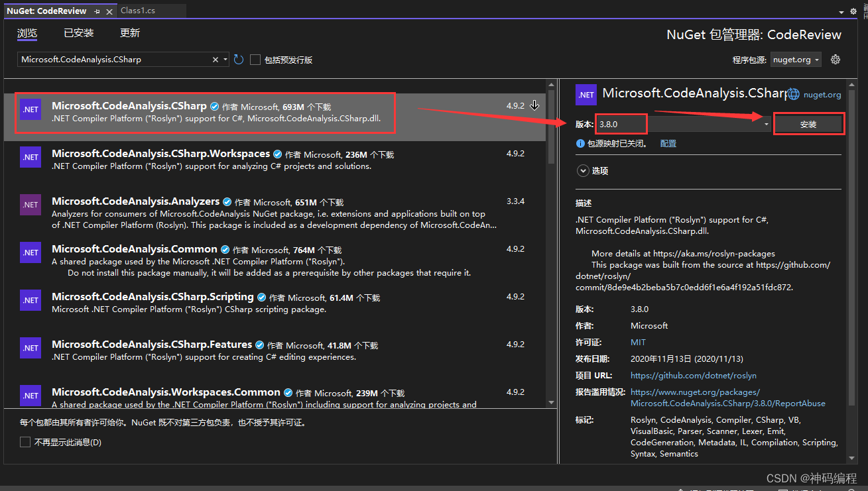868x491 pixels.
Task: Open 程序包源 nuget.org dropdown
Action: pos(796,60)
